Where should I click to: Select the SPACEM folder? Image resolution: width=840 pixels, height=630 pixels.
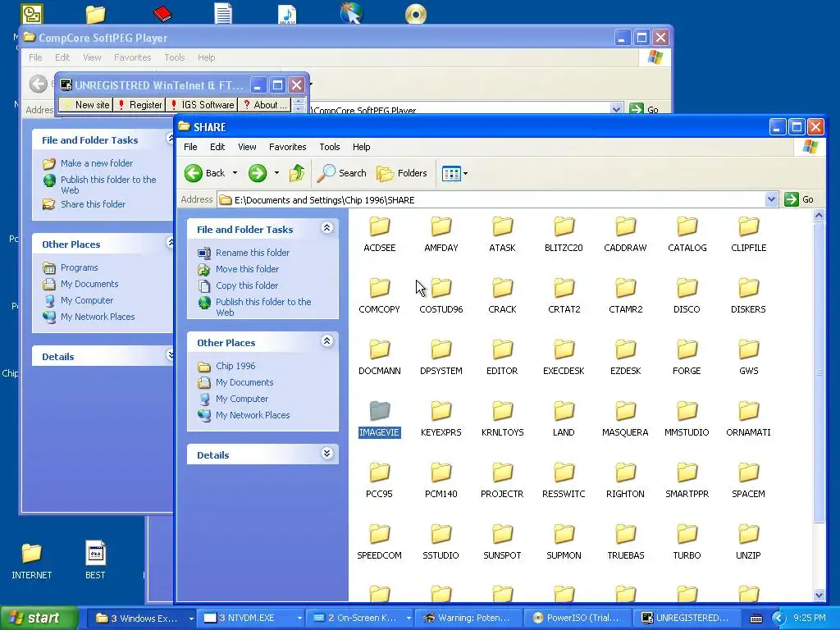748,481
